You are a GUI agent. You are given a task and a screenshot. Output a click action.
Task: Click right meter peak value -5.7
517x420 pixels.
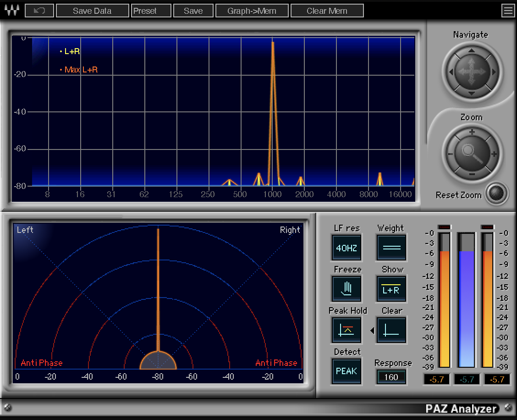(497, 379)
